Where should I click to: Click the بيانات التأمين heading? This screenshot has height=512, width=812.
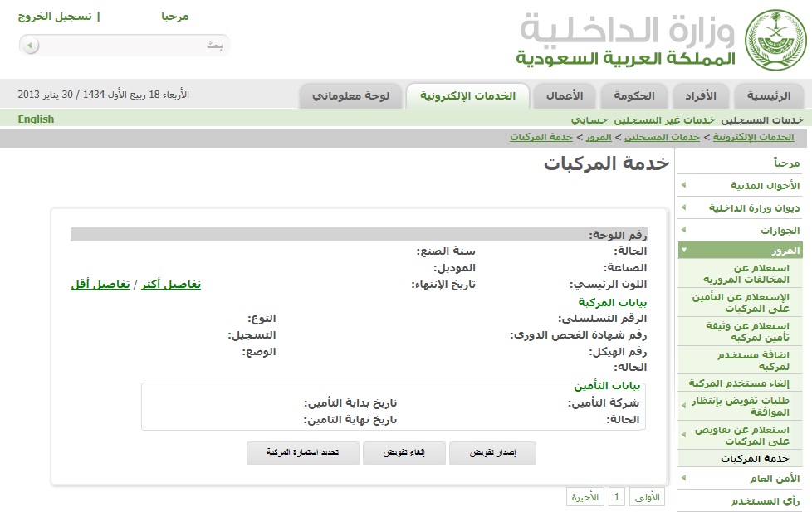click(607, 386)
